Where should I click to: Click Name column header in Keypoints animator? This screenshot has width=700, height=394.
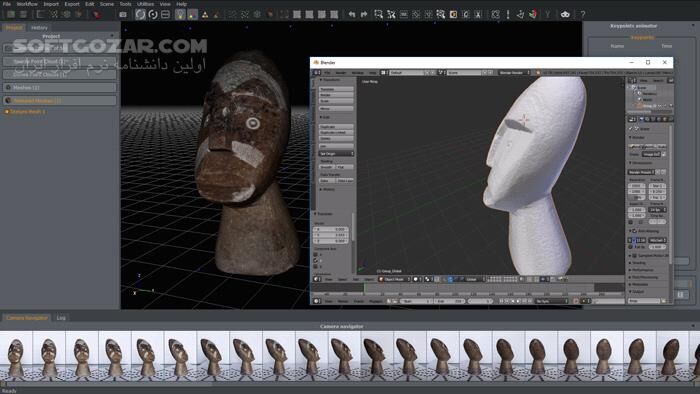click(617, 46)
